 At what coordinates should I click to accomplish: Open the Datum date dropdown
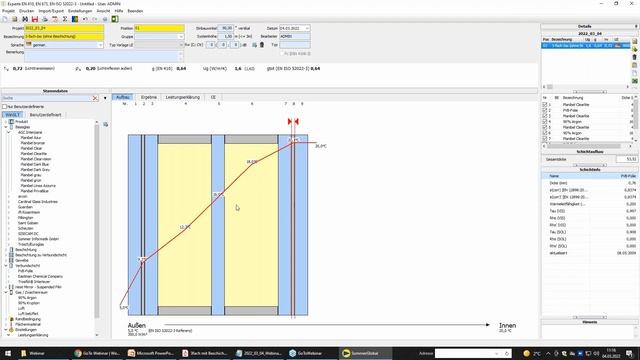[307, 28]
